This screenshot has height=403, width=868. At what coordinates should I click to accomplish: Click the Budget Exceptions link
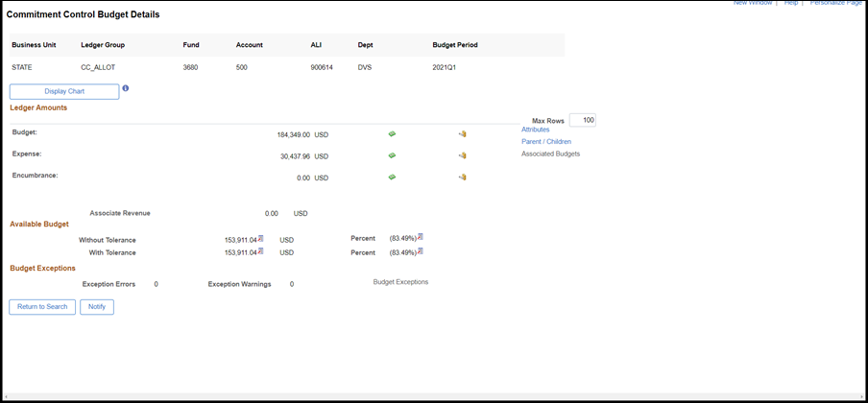400,282
